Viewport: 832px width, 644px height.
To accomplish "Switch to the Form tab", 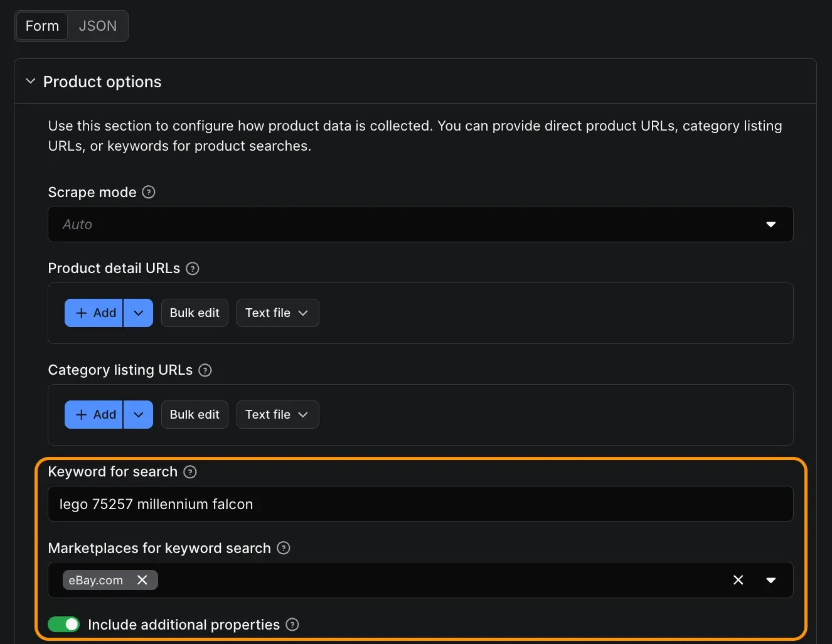I will click(42, 26).
